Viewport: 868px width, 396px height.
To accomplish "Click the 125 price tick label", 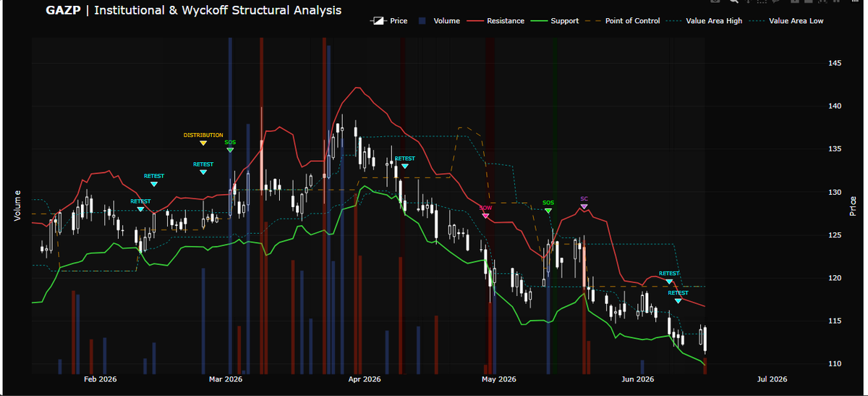I will (835, 235).
